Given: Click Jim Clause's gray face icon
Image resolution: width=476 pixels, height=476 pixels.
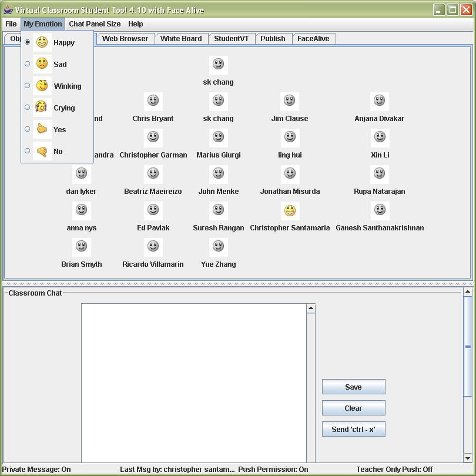Looking at the screenshot, I should coord(289,101).
